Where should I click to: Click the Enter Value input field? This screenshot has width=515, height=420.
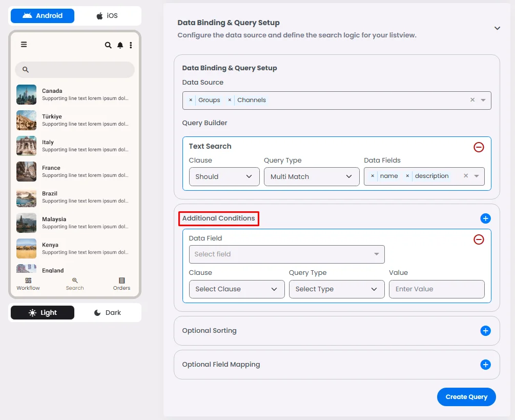click(x=436, y=289)
